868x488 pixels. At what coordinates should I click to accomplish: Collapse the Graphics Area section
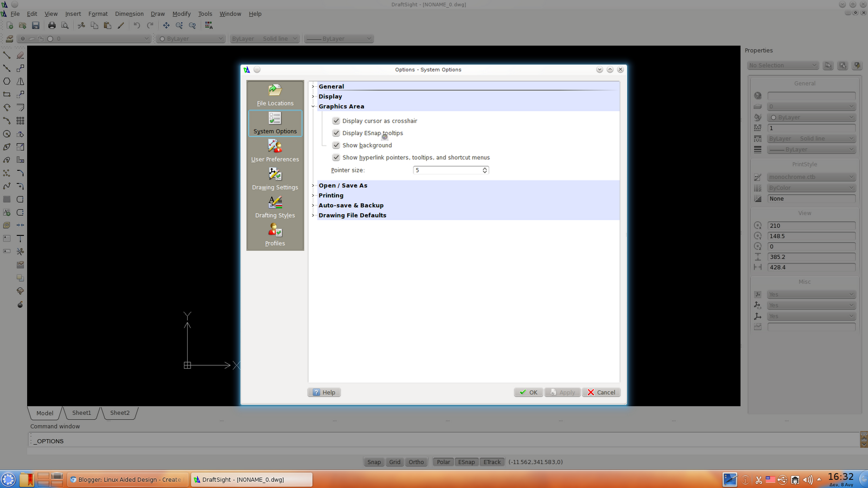click(x=313, y=106)
